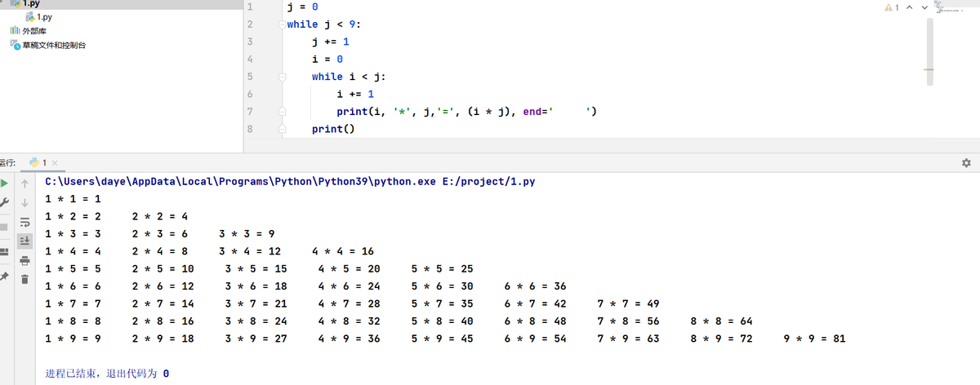
Task: Click output text '4 * 4 = 16'
Action: (x=343, y=251)
